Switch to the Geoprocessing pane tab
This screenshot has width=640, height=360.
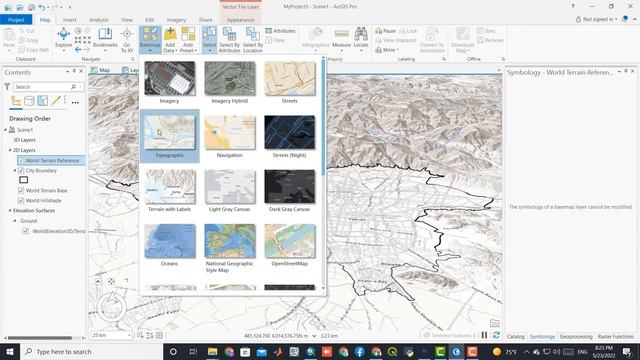click(x=576, y=337)
